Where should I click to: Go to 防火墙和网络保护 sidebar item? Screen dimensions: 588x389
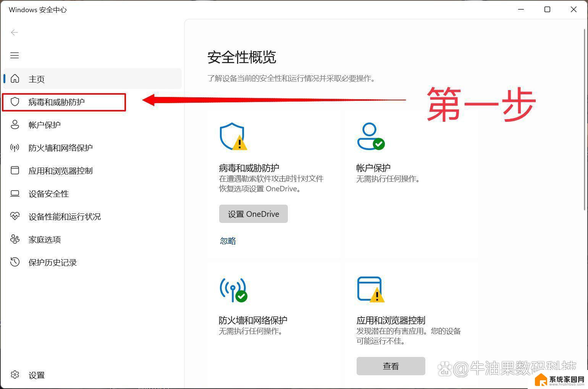(x=92, y=148)
